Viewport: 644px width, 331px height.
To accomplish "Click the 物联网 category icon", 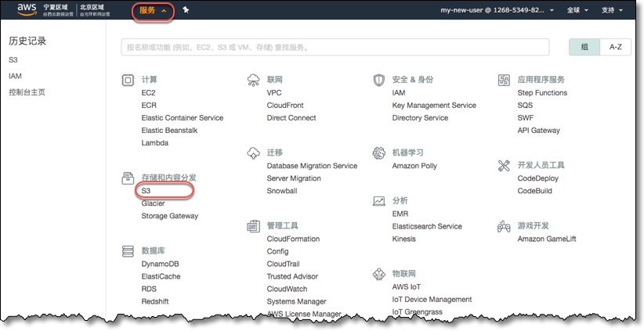I will pyautogui.click(x=378, y=274).
